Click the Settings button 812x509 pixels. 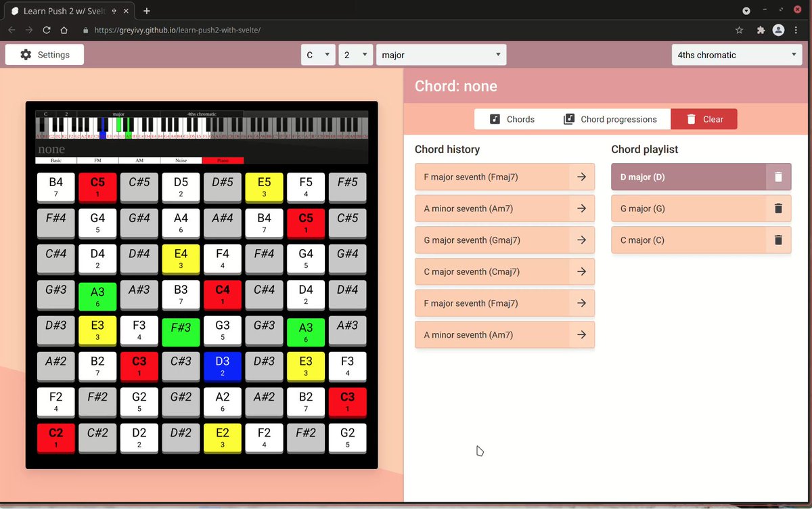(45, 55)
